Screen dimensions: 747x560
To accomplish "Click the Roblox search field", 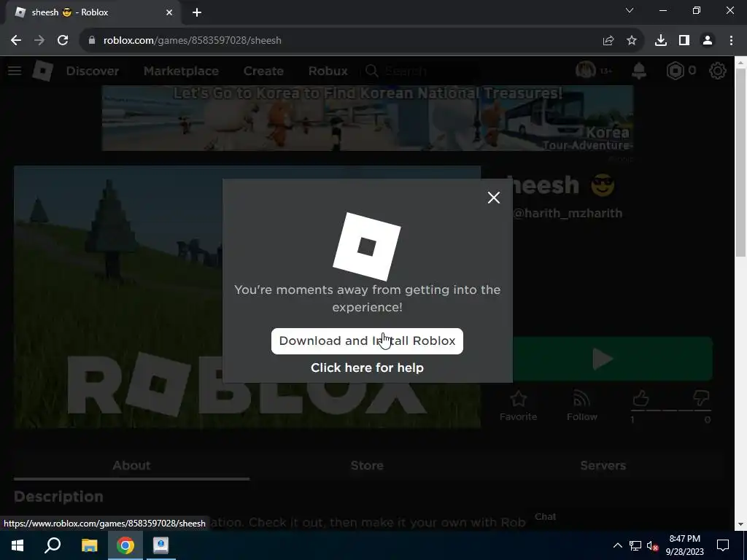I will (x=422, y=71).
